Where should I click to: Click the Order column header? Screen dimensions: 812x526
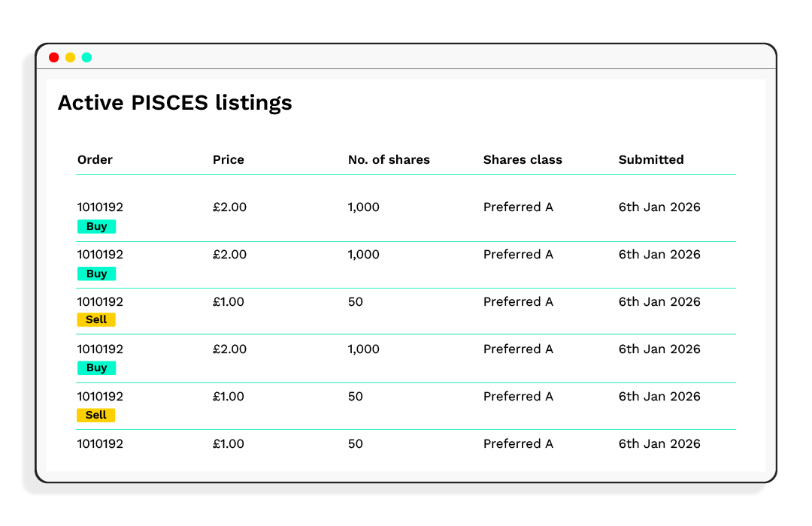(95, 159)
